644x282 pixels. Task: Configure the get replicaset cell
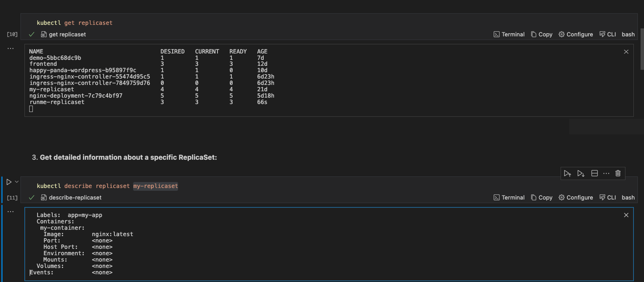(x=576, y=34)
